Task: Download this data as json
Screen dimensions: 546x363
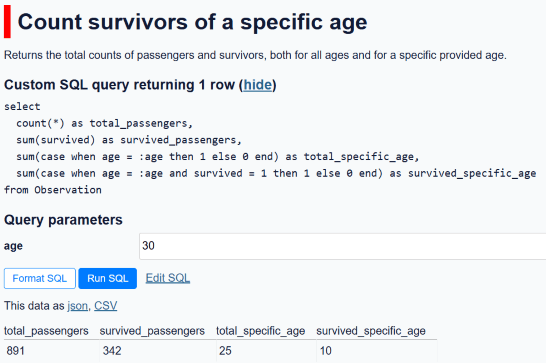Action: pyautogui.click(x=77, y=306)
